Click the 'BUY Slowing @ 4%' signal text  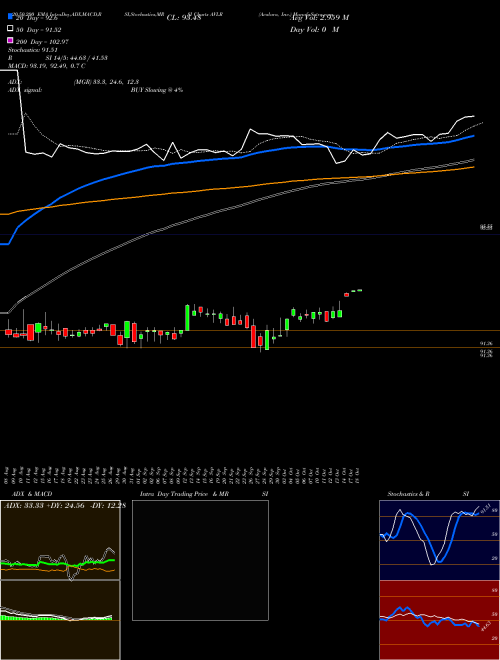157,90
